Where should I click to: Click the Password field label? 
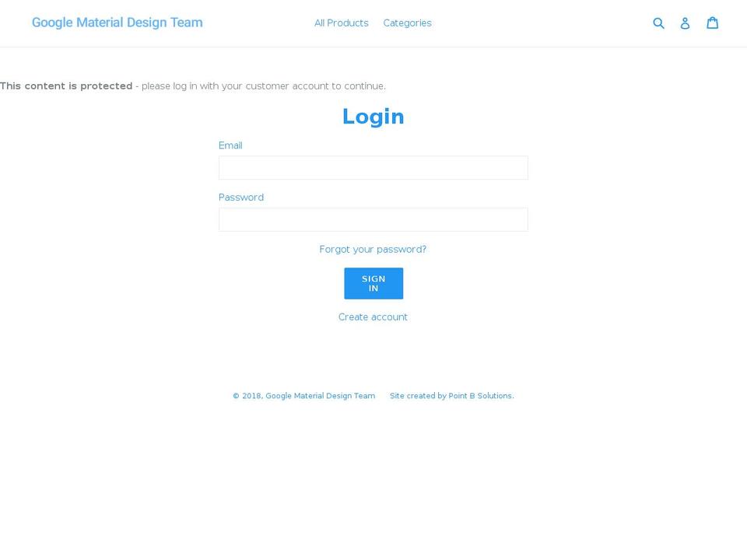pyautogui.click(x=241, y=197)
